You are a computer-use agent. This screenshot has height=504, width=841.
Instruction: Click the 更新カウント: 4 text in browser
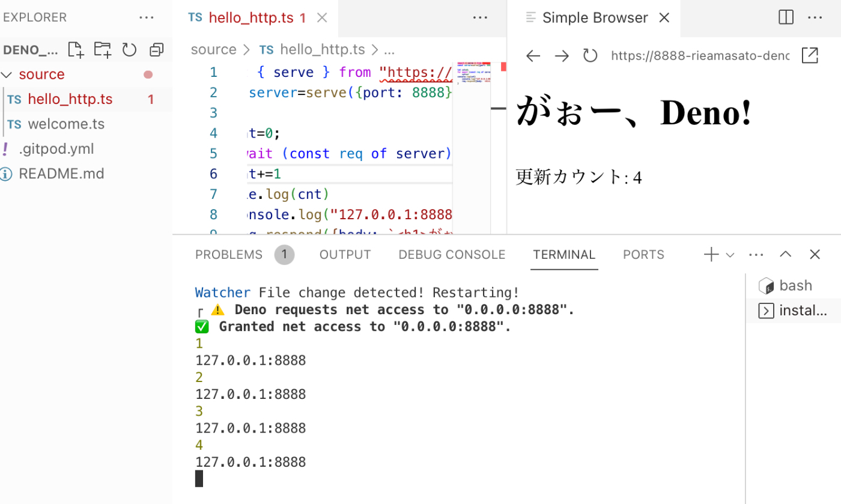coord(578,177)
